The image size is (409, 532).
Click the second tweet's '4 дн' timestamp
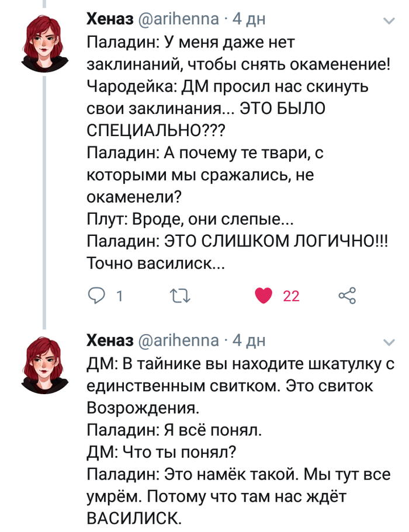point(249,340)
